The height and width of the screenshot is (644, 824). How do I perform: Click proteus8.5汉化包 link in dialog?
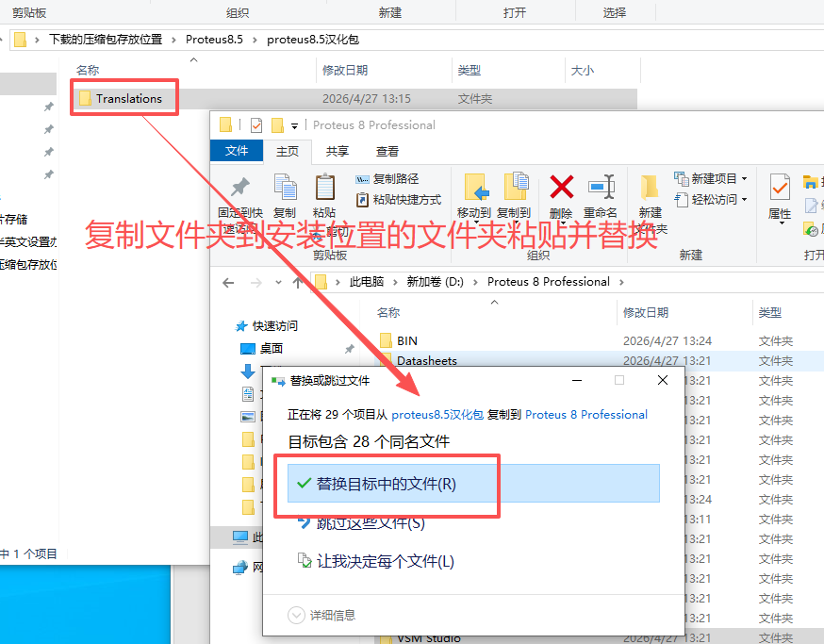click(437, 415)
